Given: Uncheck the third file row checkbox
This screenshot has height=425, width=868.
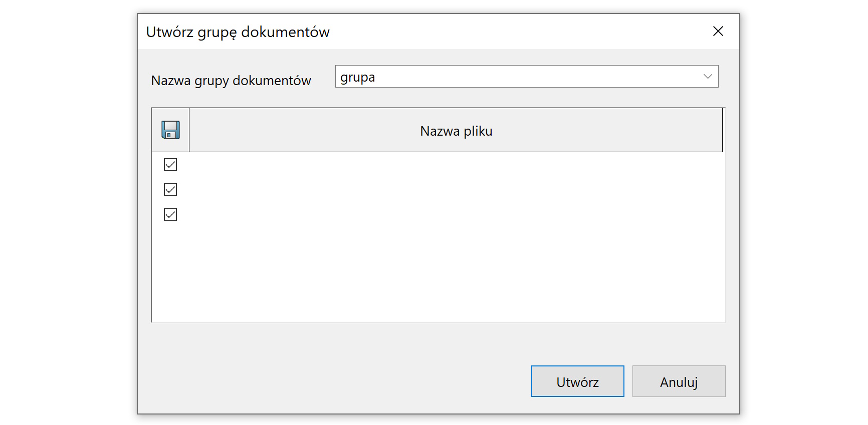Looking at the screenshot, I should [x=170, y=215].
